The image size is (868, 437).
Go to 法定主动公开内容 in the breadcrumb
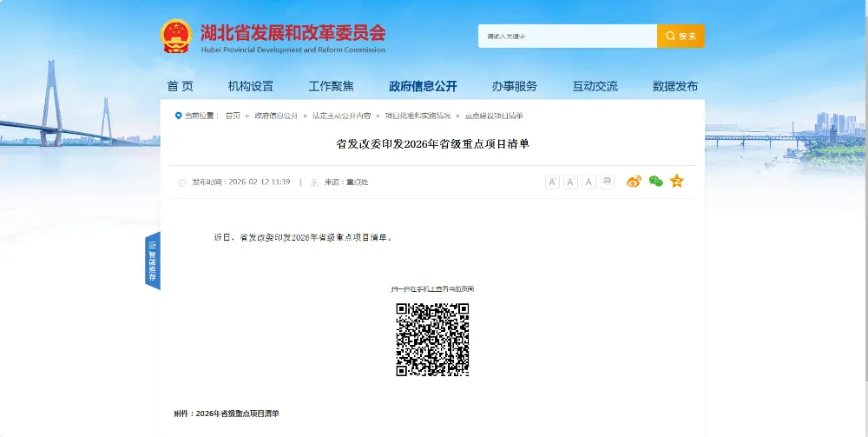[341, 116]
